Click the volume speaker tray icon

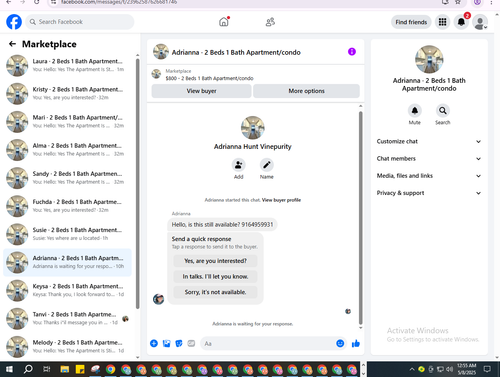[449, 369]
